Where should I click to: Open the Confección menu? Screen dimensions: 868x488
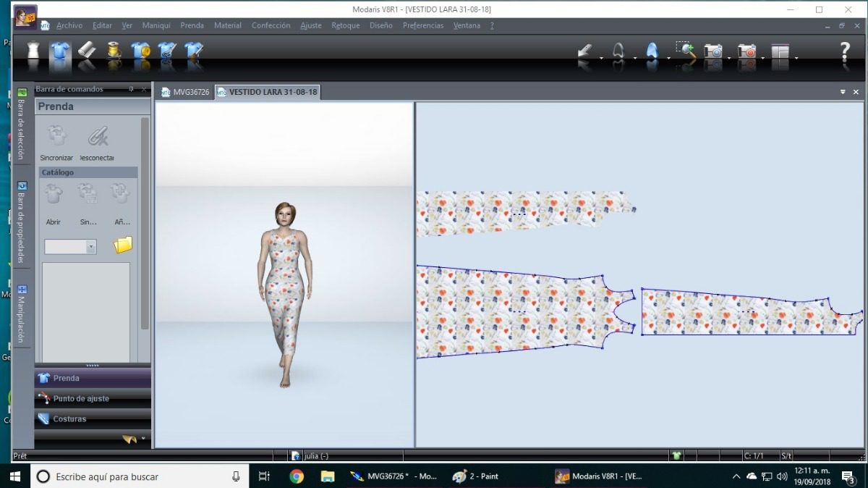[x=271, y=25]
